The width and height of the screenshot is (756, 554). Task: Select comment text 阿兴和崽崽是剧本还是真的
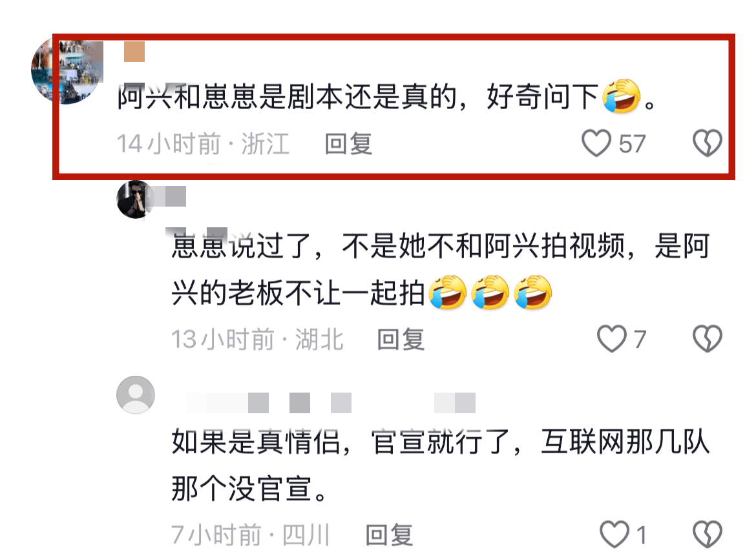click(287, 97)
